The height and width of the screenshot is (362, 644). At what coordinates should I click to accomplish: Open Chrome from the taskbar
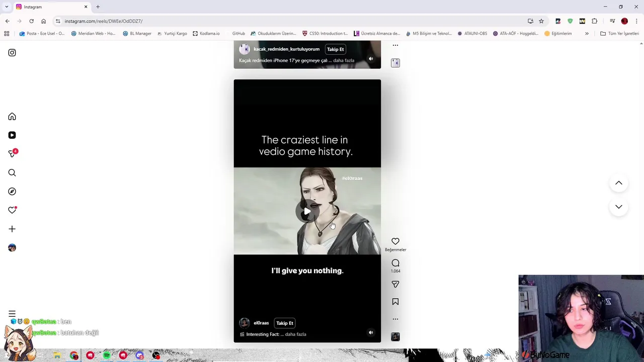click(74, 355)
